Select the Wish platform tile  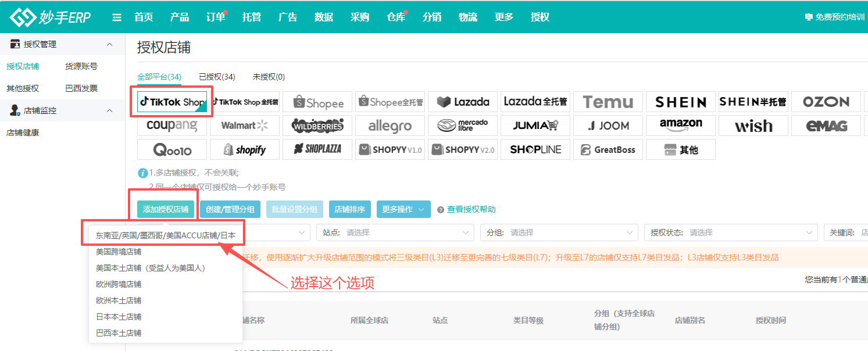coord(753,126)
